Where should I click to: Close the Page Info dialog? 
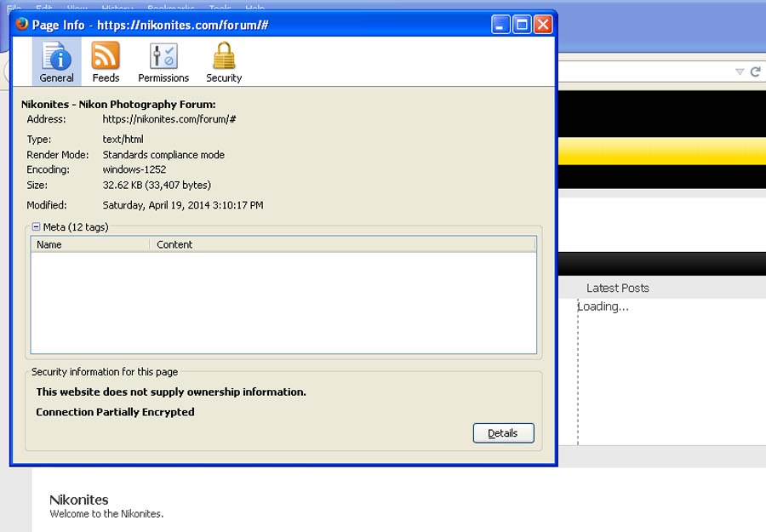coord(543,25)
